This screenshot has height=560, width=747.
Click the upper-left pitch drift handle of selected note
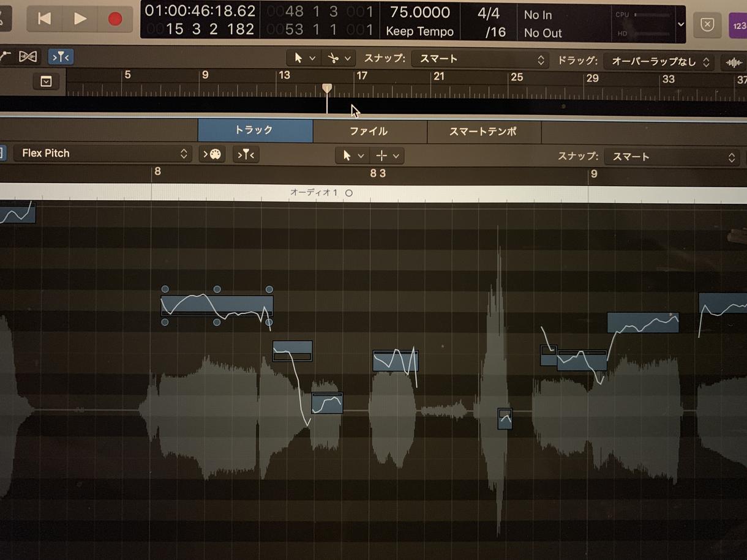[x=165, y=289]
